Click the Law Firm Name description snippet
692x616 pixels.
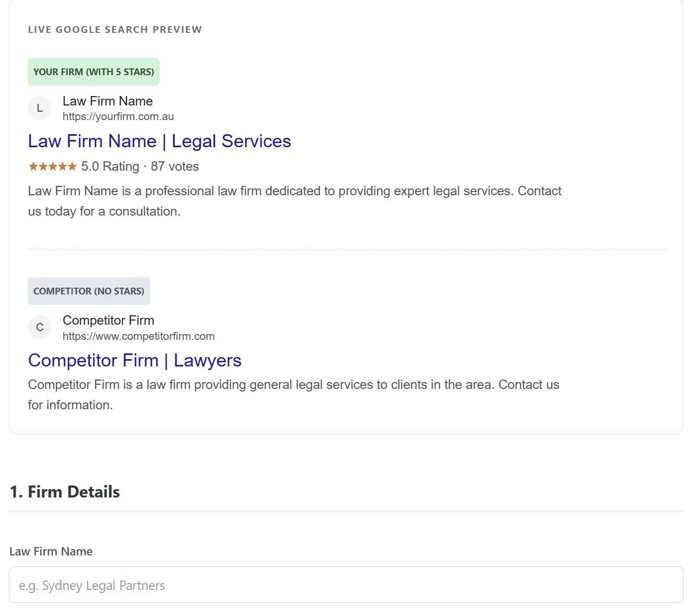[x=294, y=201]
